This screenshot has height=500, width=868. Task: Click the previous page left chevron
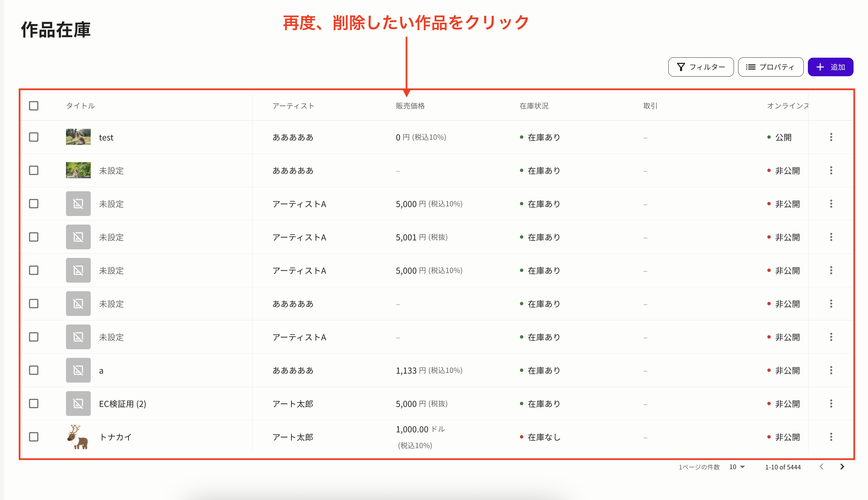[x=821, y=467]
